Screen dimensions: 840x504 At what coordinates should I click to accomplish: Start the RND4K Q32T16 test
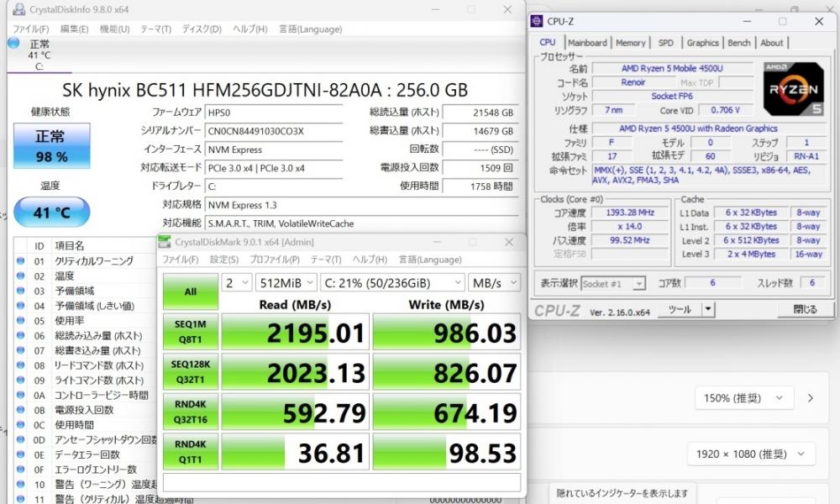pos(190,412)
